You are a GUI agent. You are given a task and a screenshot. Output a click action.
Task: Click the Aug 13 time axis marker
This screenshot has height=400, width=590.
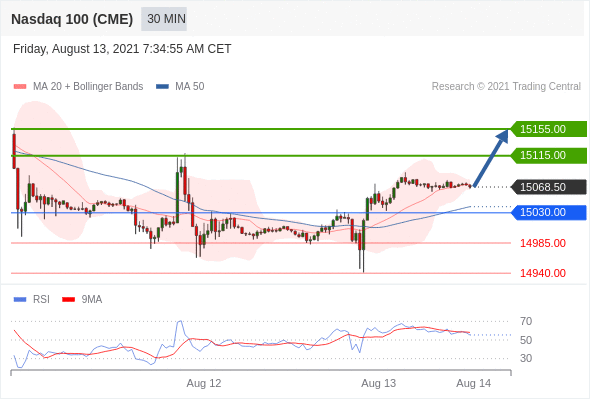tap(379, 383)
